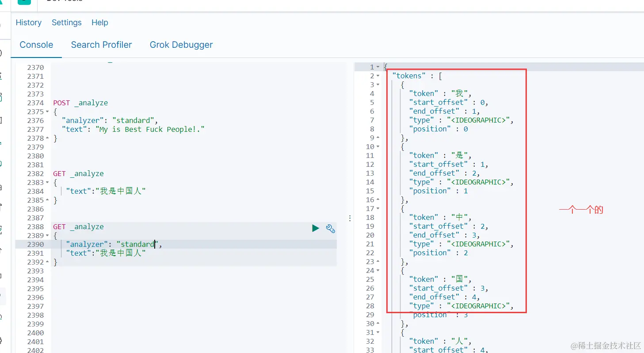
Task: Switch to the Grok Debugger tab
Action: click(x=181, y=45)
